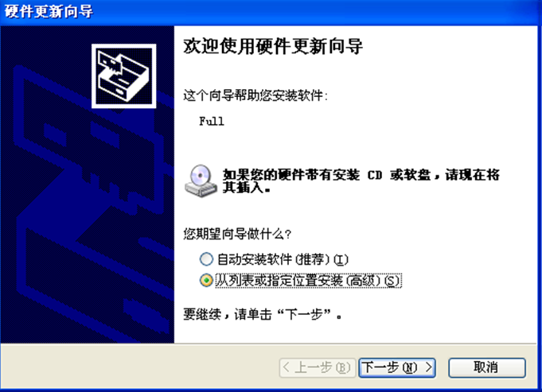Select install from list or location option

pyautogui.click(x=206, y=280)
